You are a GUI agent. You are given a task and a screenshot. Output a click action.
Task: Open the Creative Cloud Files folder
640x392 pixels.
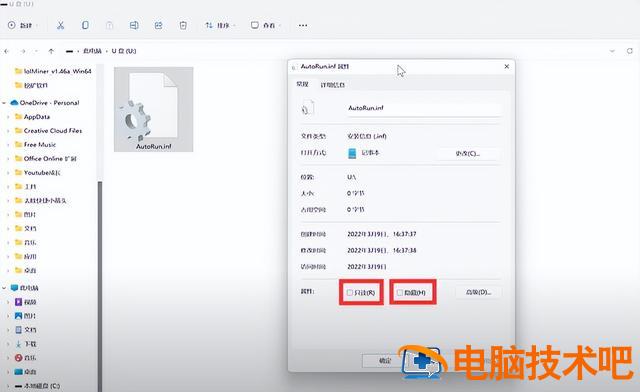pos(49,131)
